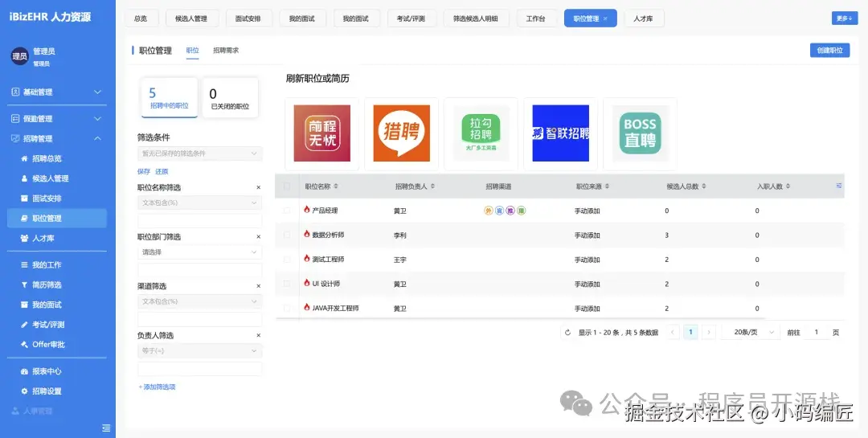Check the box for the 测试工程师 row
This screenshot has width=868, height=438.
(287, 259)
